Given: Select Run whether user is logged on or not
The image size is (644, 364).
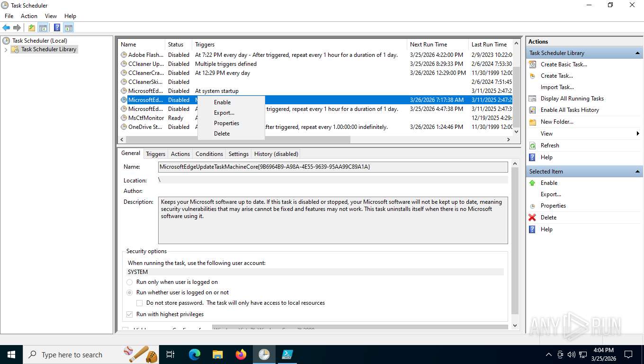Looking at the screenshot, I should (178, 292).
